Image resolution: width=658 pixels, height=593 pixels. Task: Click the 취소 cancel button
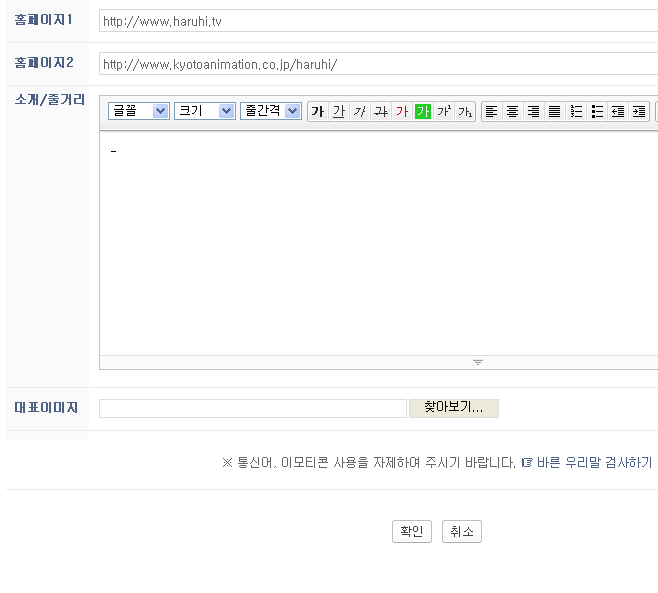click(x=461, y=532)
